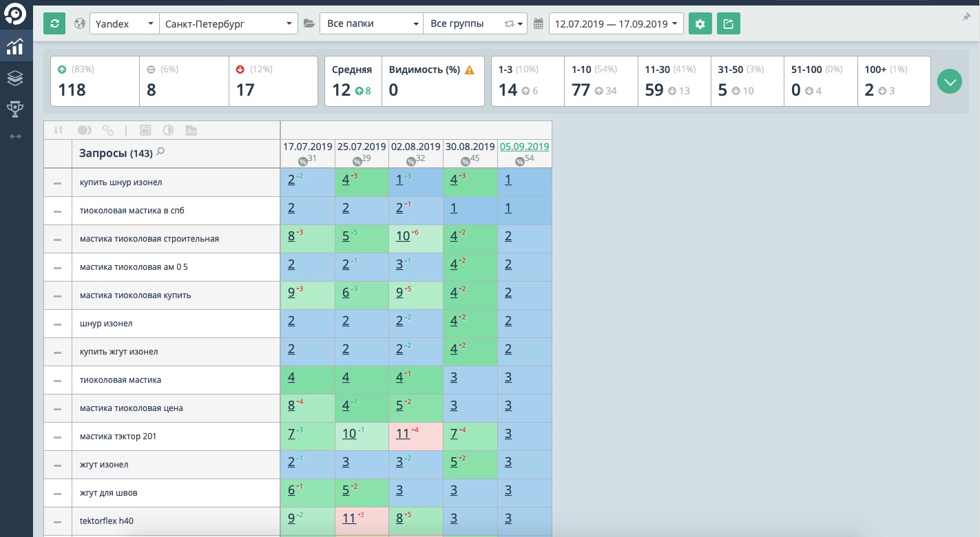The image size is (980, 537).
Task: Click query text мастика тиоколовая цена
Action: click(x=132, y=408)
